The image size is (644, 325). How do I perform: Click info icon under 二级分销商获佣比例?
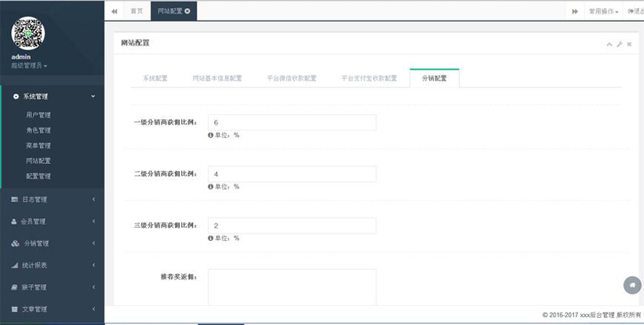click(211, 186)
